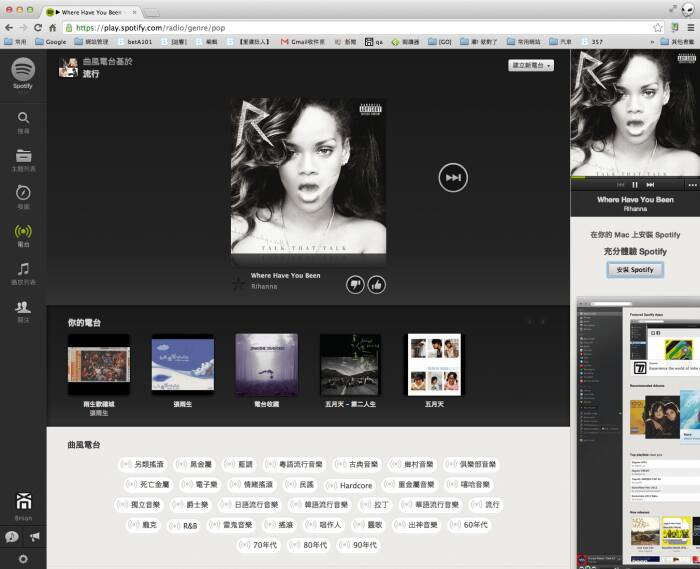Start the 粵語流行音樂 genre station
This screenshot has width=700, height=569.
[x=295, y=464]
